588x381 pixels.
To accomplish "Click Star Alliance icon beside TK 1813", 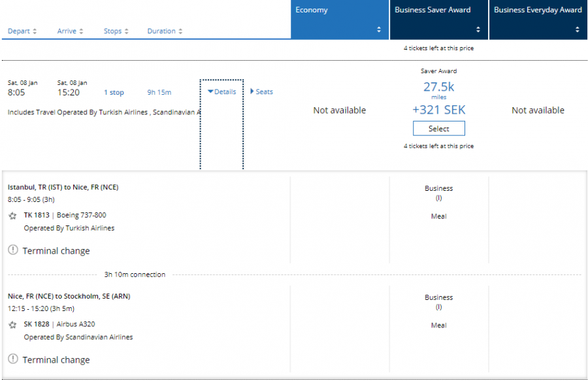I will pyautogui.click(x=12, y=215).
